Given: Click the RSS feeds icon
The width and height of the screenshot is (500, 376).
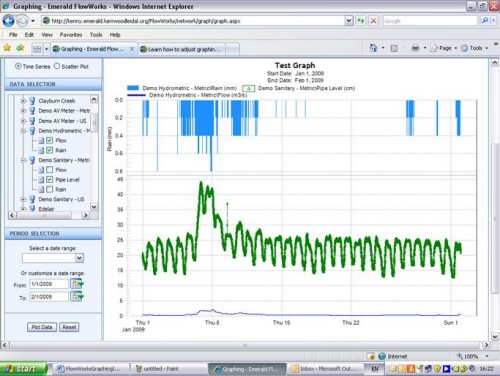Looking at the screenshot, I should [x=394, y=48].
